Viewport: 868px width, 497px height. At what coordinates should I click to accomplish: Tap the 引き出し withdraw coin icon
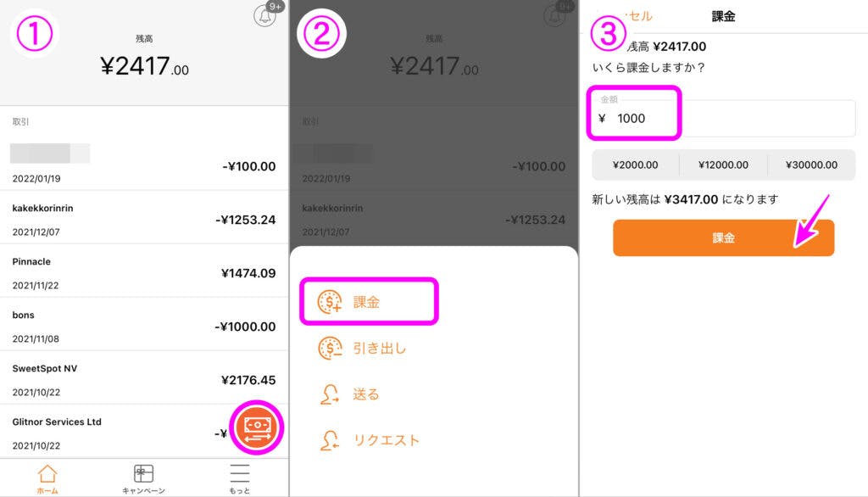[x=330, y=348]
